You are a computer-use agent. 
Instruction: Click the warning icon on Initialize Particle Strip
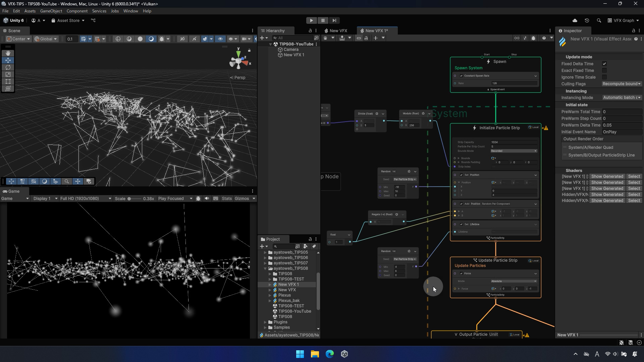[x=546, y=128]
